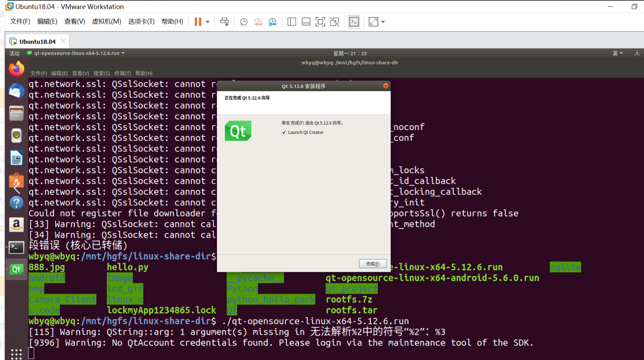This screenshot has width=644, height=360.
Task: Expand the stretch guest dropdown arrow
Action: coord(383,22)
